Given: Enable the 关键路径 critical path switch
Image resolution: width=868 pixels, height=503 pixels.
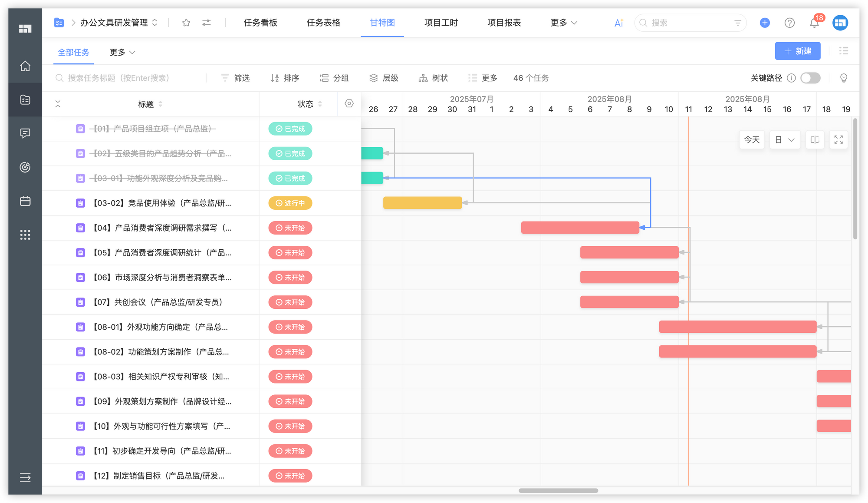Looking at the screenshot, I should [x=810, y=78].
